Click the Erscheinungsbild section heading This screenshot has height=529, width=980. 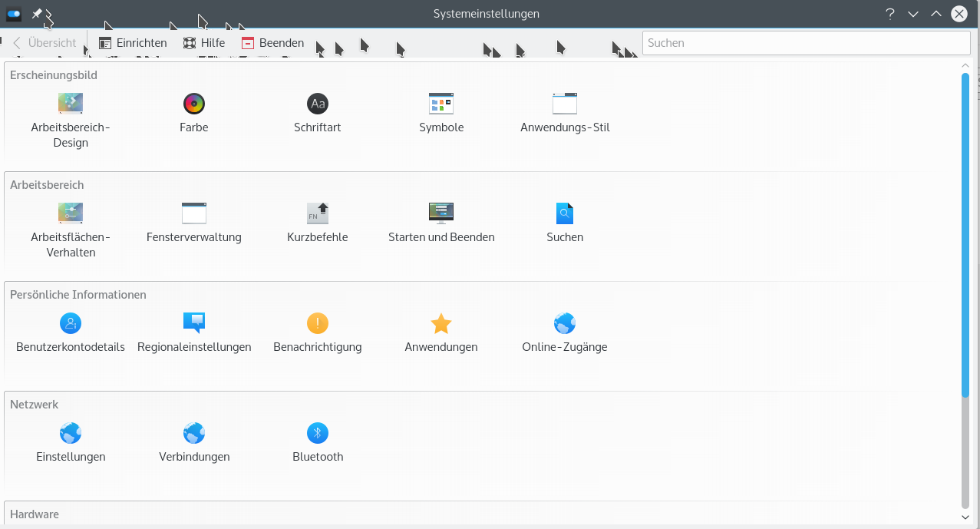54,75
